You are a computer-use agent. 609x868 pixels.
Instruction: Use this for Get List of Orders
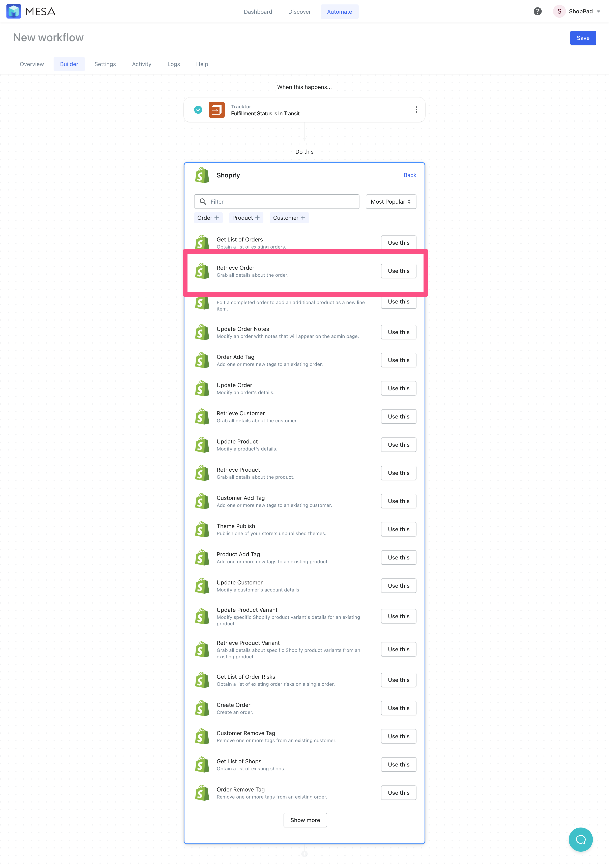(x=398, y=243)
